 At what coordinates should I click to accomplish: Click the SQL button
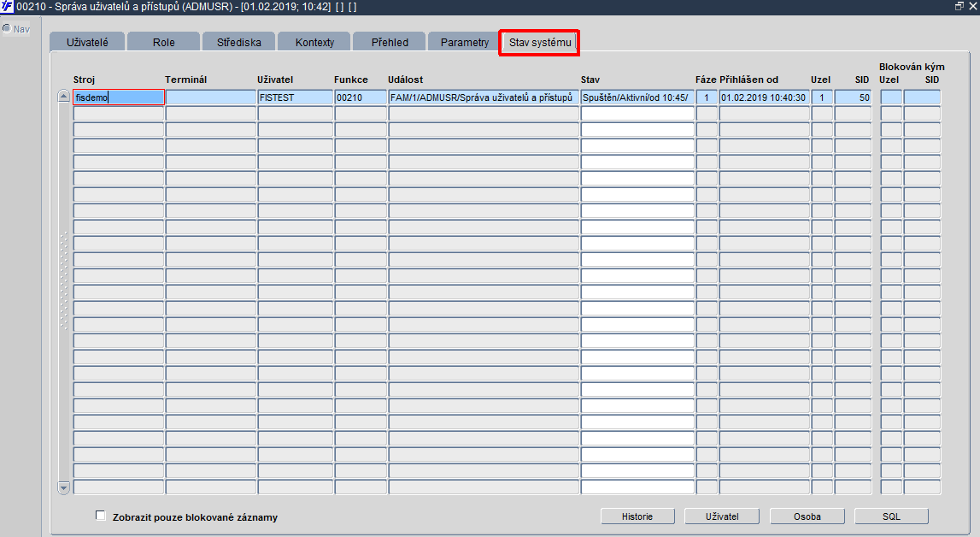pyautogui.click(x=891, y=516)
